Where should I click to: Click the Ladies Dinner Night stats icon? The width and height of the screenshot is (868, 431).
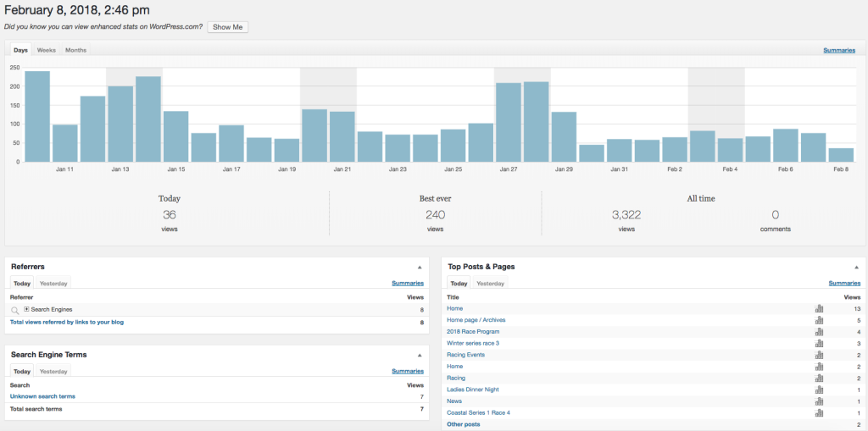tap(819, 390)
